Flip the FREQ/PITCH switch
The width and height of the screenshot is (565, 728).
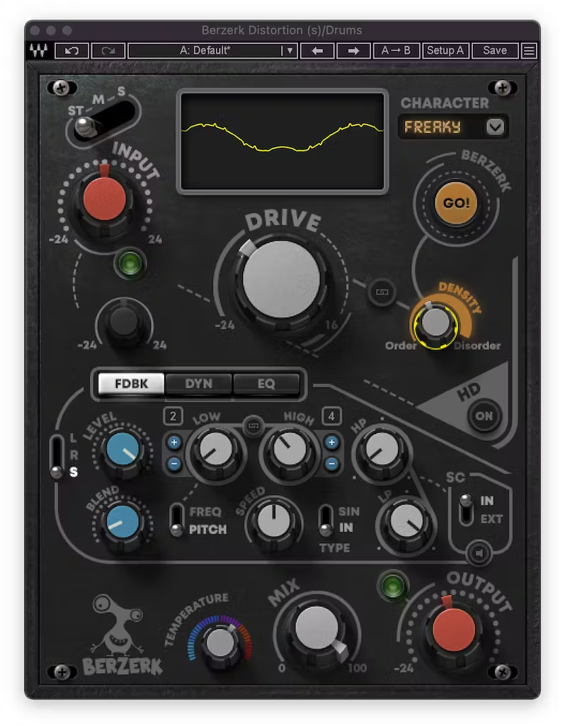pos(176,521)
